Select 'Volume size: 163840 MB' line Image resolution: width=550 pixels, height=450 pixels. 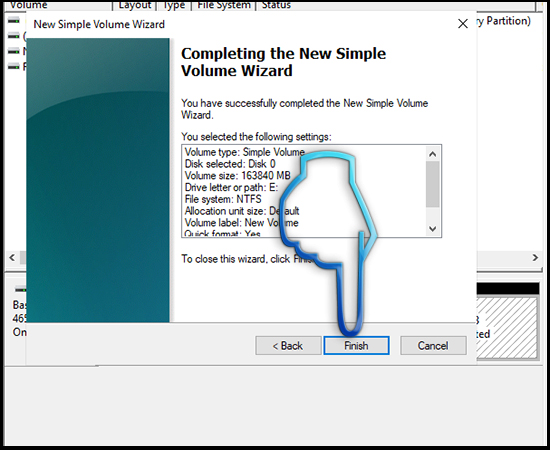[237, 176]
